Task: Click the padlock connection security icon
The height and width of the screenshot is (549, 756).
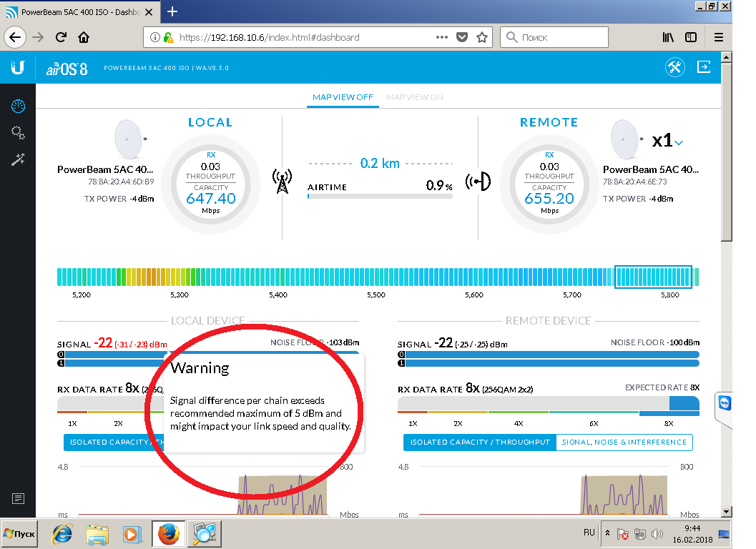Action: coord(168,37)
